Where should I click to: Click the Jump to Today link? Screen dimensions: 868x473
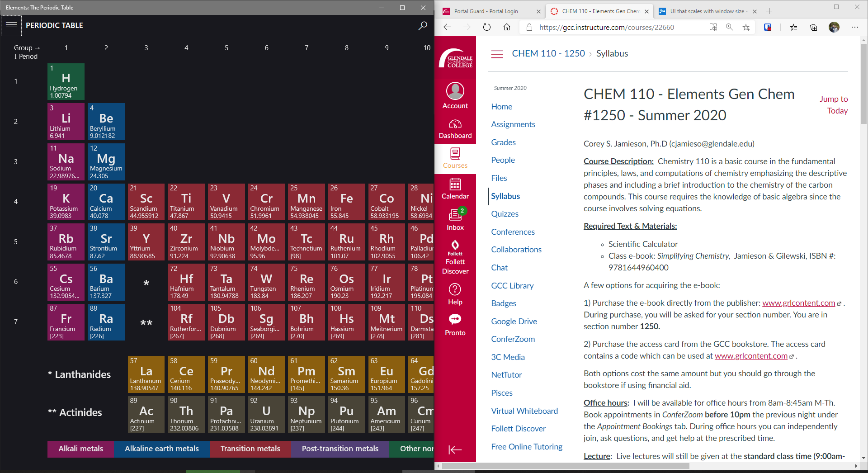point(834,104)
